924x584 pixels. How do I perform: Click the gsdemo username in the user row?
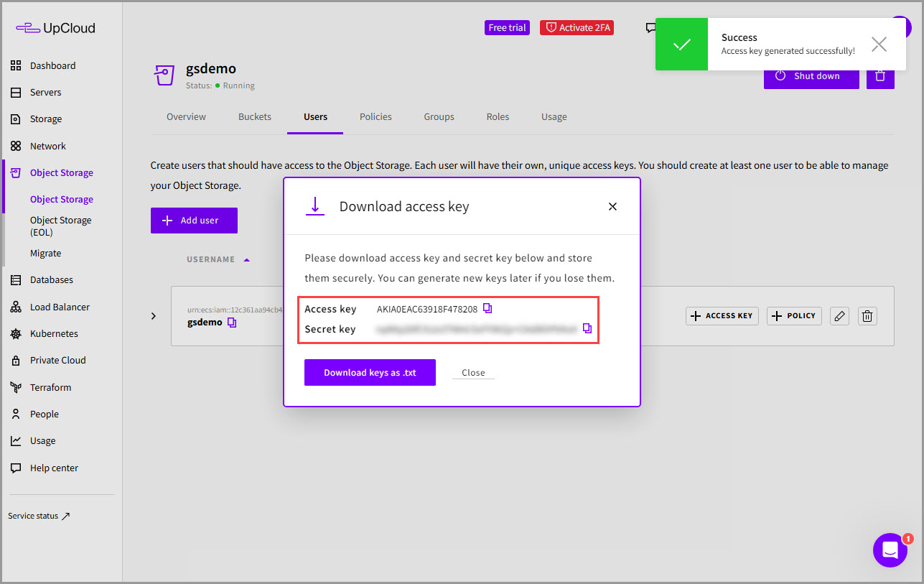205,323
